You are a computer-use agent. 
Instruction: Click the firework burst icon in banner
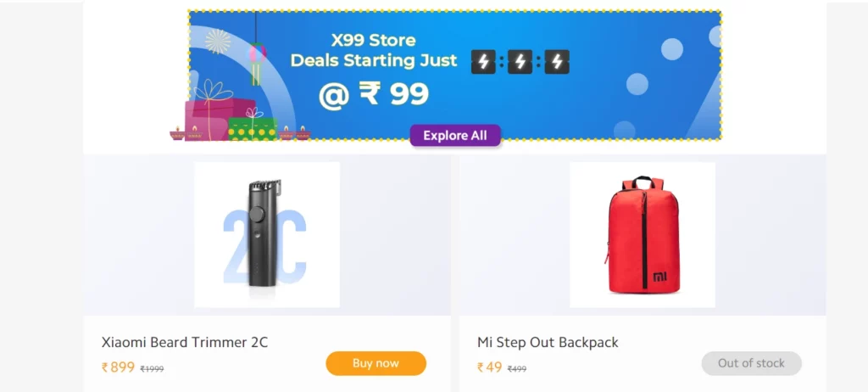click(218, 41)
